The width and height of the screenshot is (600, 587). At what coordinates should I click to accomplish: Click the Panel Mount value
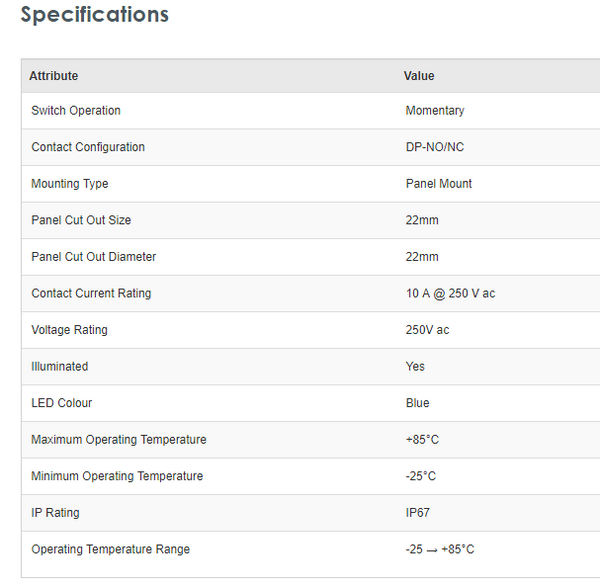[x=439, y=184]
